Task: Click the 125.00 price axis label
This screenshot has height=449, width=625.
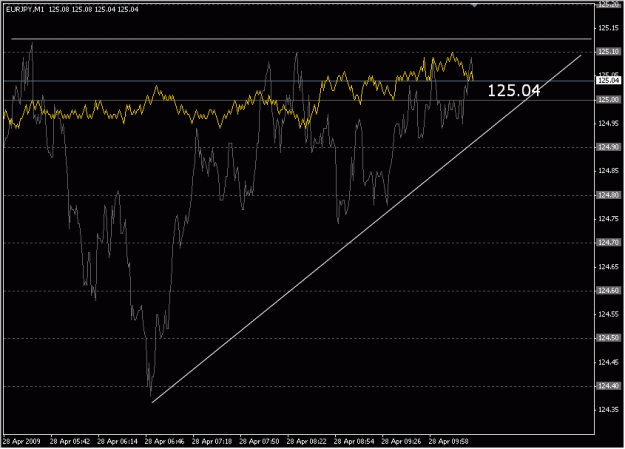Action: click(608, 100)
